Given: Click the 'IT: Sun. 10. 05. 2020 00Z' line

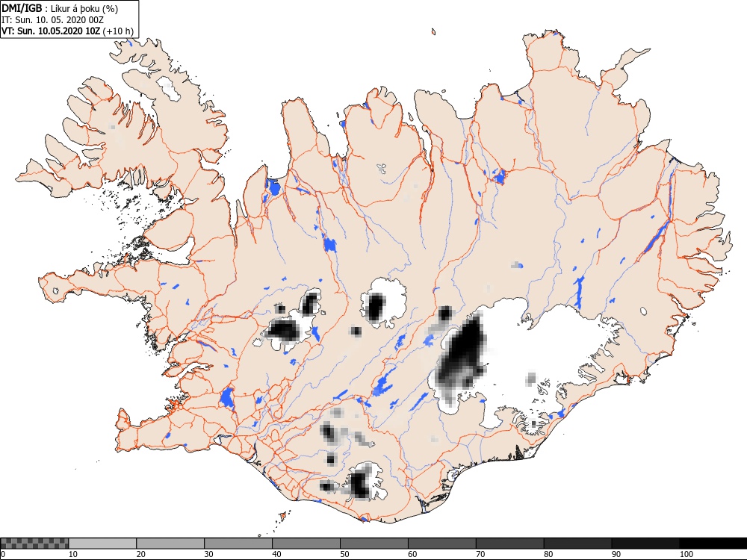Looking at the screenshot, I should pos(52,20).
